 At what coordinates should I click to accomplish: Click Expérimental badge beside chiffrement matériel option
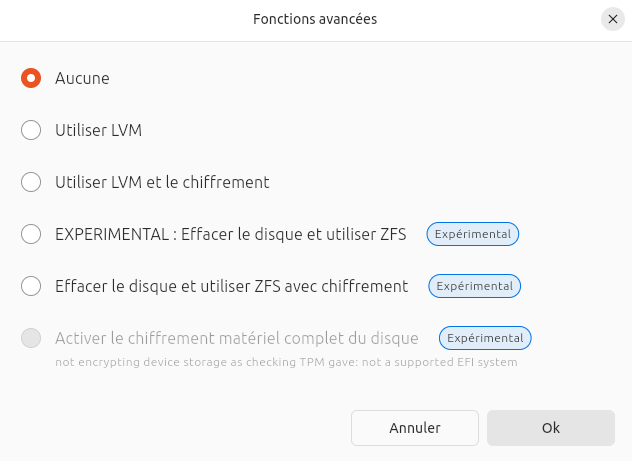point(485,338)
